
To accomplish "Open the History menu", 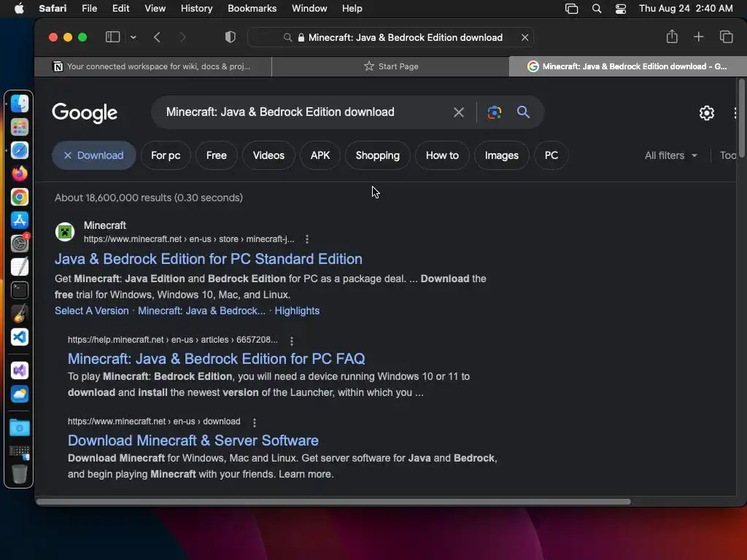I will 196,9.
